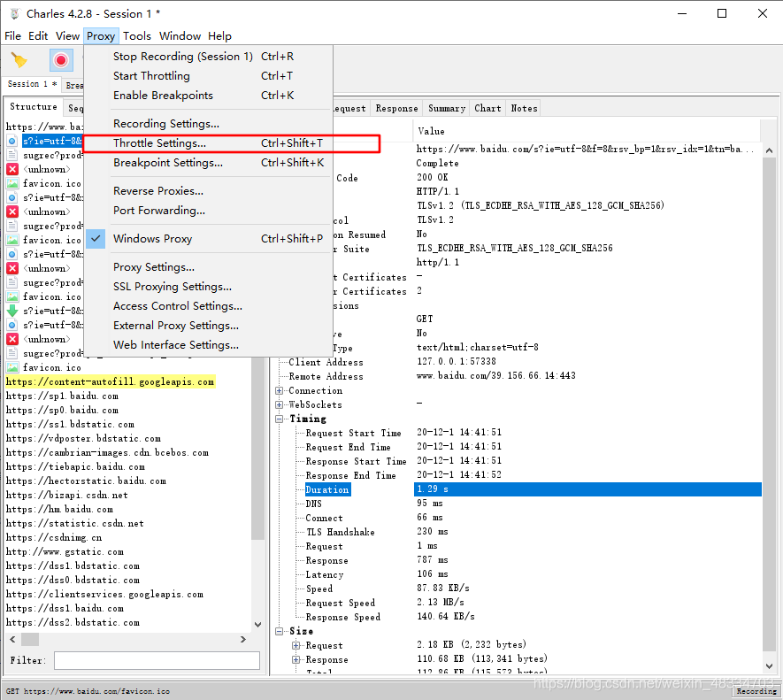Screen dimensions: 783x700
Task: Open Port Forwarding menu entry
Action: 209,211
